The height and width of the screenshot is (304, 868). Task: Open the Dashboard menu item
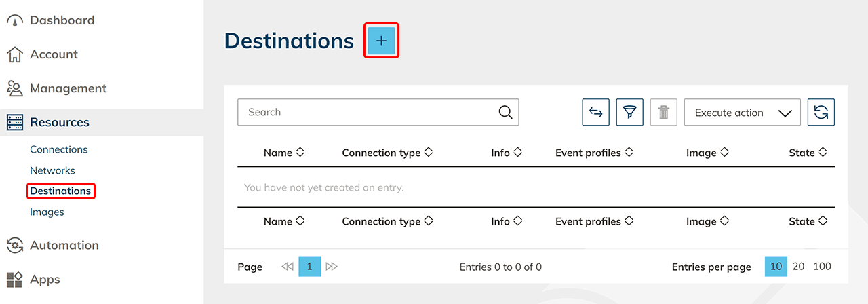click(x=62, y=20)
